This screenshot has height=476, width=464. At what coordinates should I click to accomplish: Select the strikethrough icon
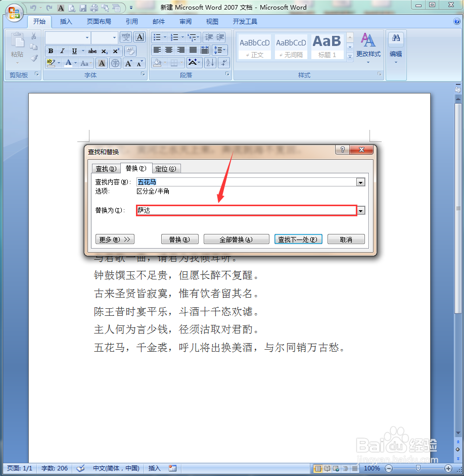click(x=92, y=51)
